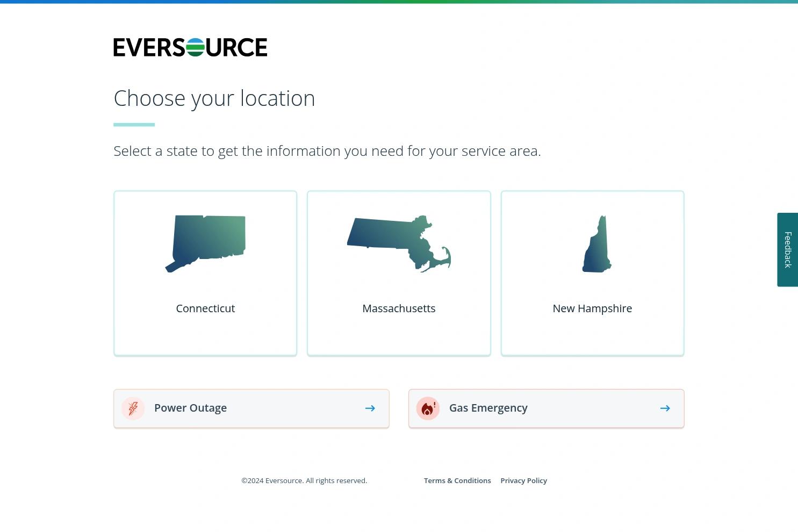Choose the Massachusetts label
This screenshot has width=798, height=532.
click(399, 308)
